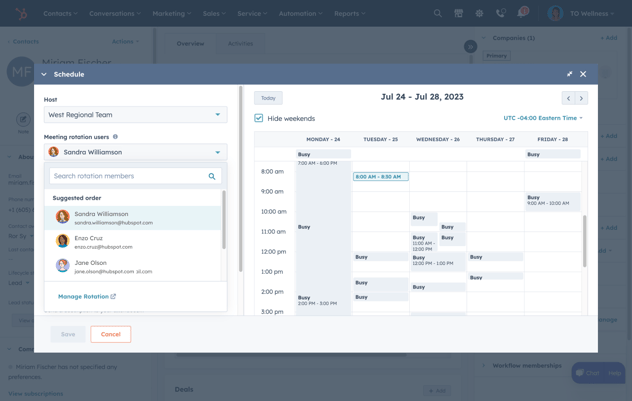Expand the Schedule dialog to full screen
This screenshot has height=401, width=632.
[569, 74]
